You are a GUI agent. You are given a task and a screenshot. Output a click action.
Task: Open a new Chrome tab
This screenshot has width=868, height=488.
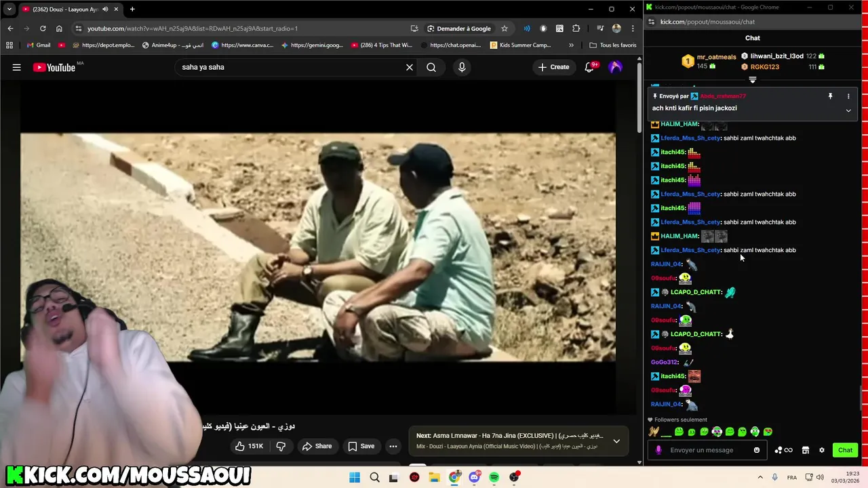click(x=132, y=9)
